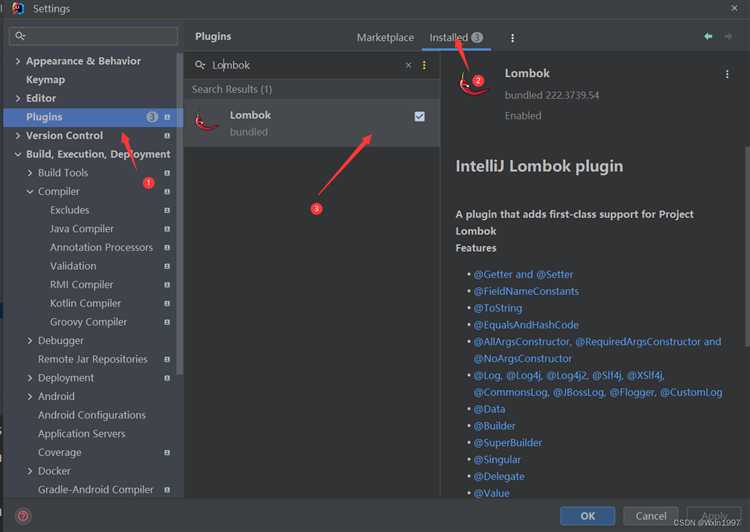Follow the @Data link
This screenshot has width=750, height=532.
pos(489,409)
